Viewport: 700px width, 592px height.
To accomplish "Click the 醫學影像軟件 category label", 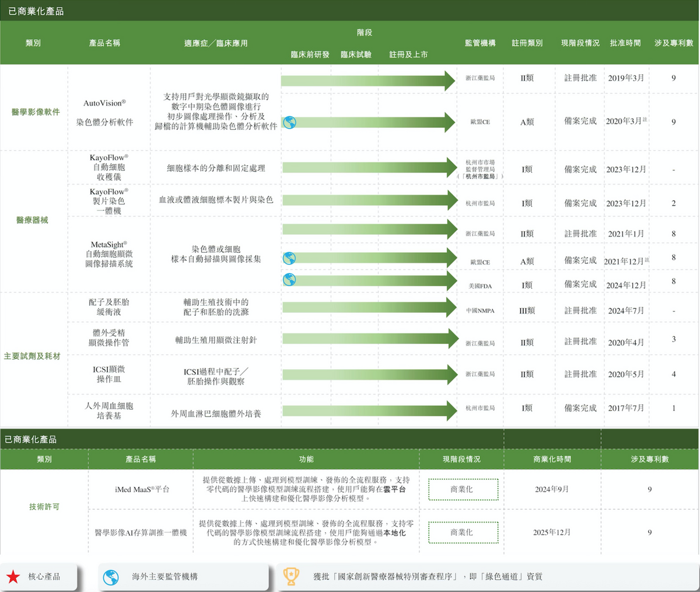I will pos(36,112).
